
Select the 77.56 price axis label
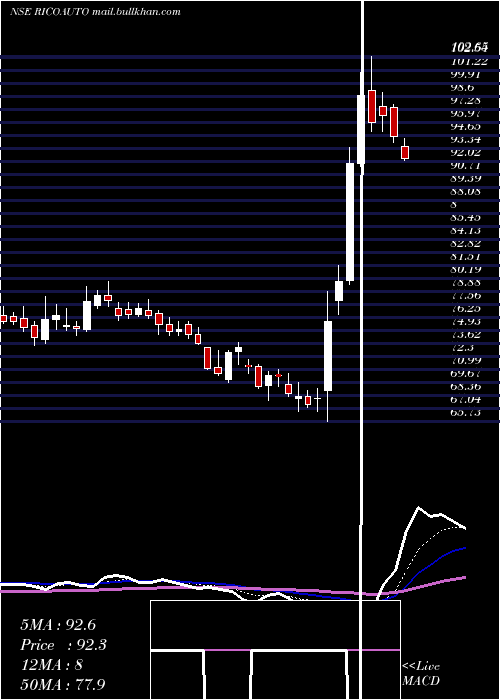[467, 295]
